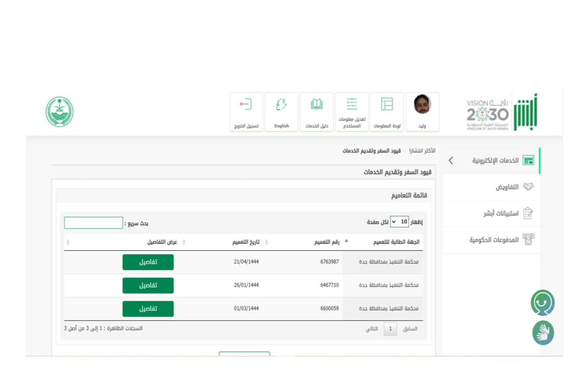Open the sign language assistance icon
The height and width of the screenshot is (392, 575).
[543, 333]
